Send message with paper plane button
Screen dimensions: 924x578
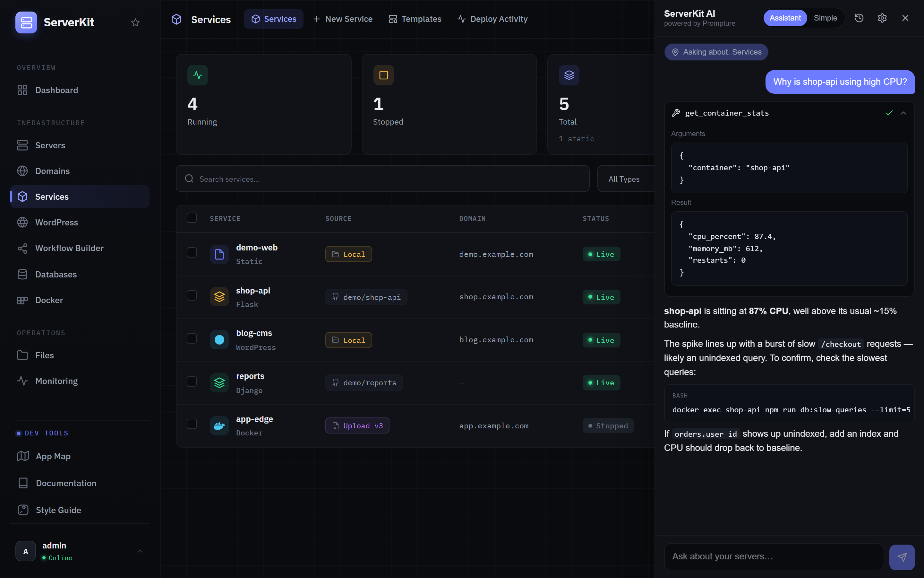(902, 557)
